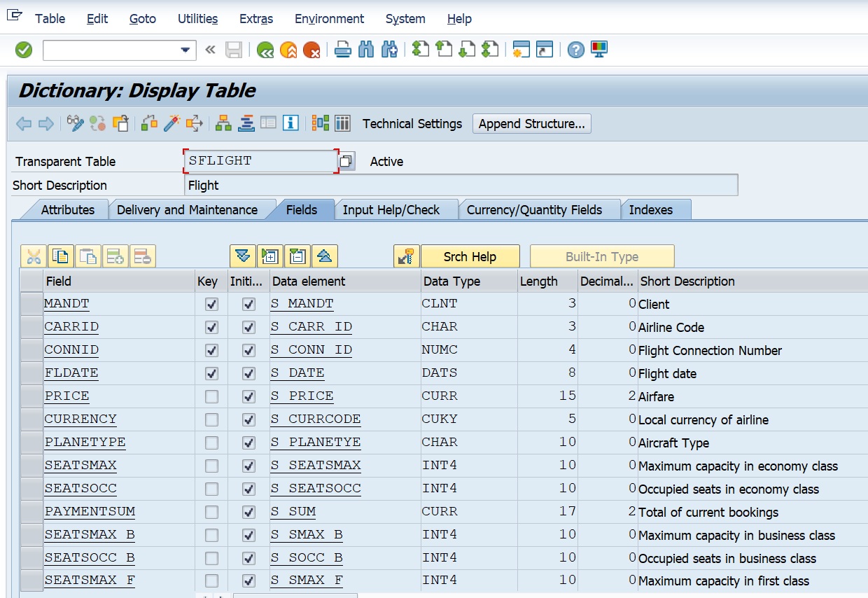Click the Contents table grid icon
This screenshot has height=598, width=868.
pyautogui.click(x=342, y=124)
